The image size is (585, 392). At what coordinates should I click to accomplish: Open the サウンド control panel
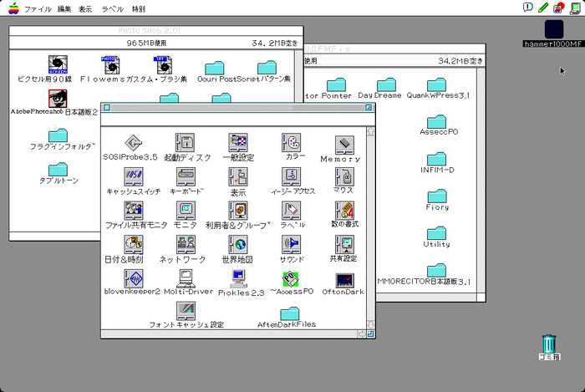tap(292, 244)
